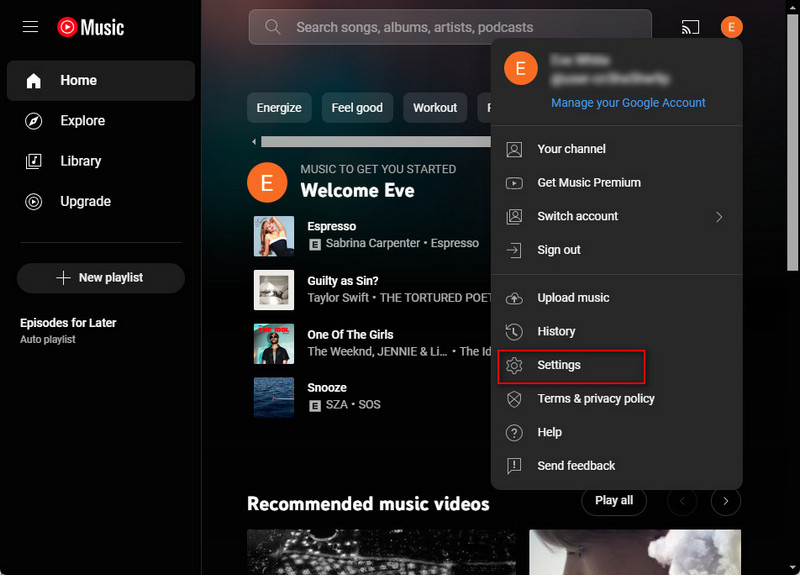Play One Of The Girls thumbnail

pyautogui.click(x=274, y=344)
